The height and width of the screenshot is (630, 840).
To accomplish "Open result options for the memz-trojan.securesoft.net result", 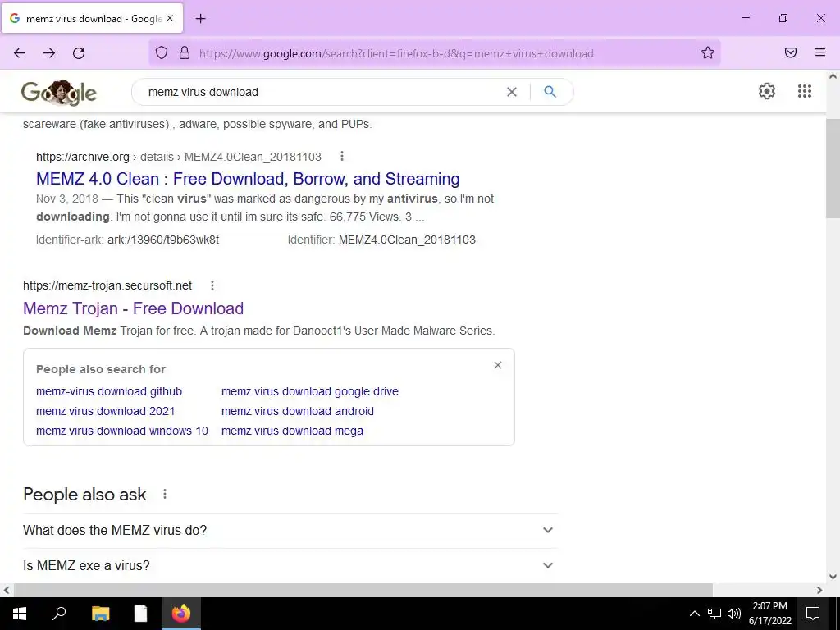I will coord(212,285).
